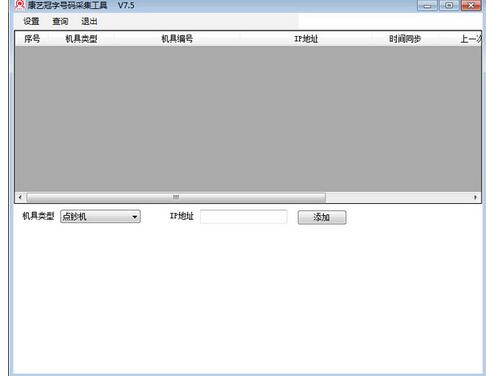Open the 查询 menu
Screen dimensions: 486x376
(x=60, y=21)
